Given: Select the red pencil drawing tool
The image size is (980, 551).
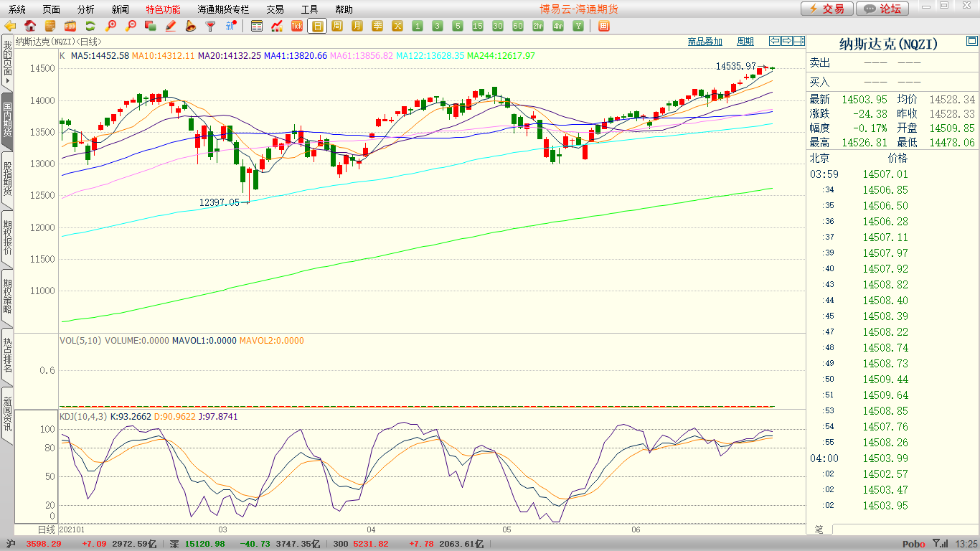Looking at the screenshot, I should pos(171,26).
